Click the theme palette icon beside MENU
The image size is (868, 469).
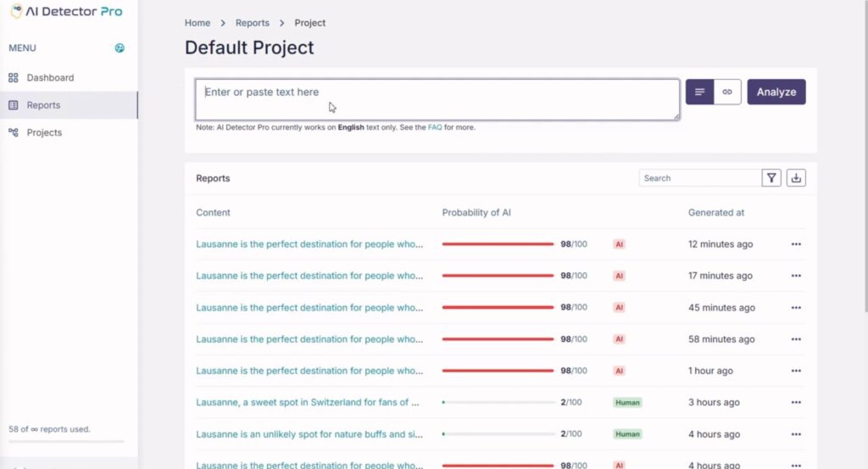click(x=120, y=48)
